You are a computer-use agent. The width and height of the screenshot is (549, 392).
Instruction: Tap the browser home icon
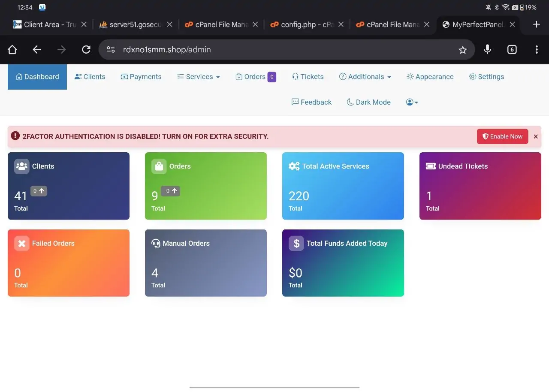12,50
